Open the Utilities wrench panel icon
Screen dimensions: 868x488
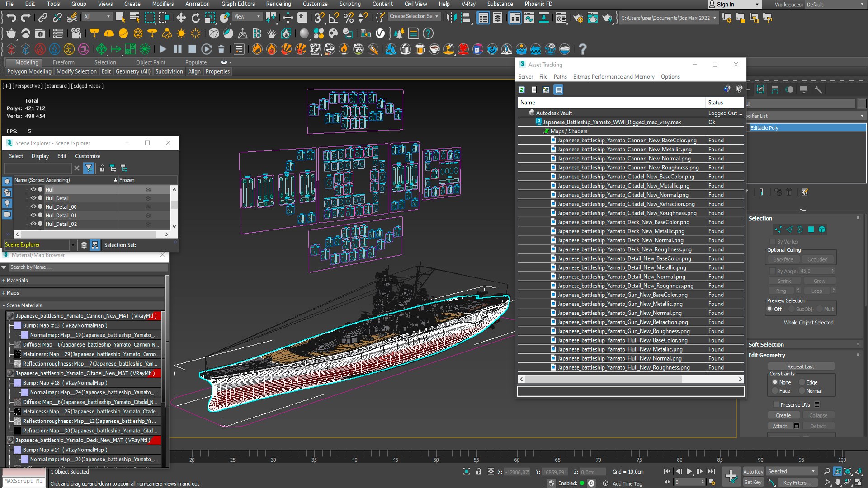[x=818, y=89]
